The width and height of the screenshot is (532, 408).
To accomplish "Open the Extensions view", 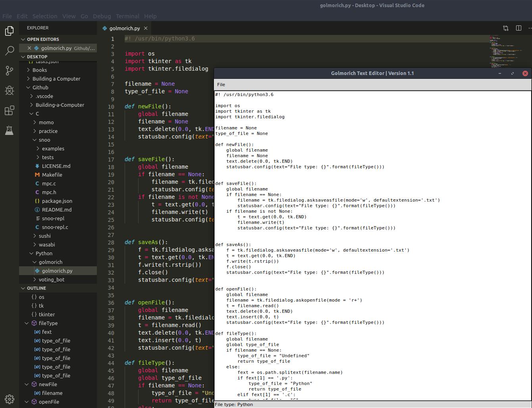I will (x=9, y=110).
